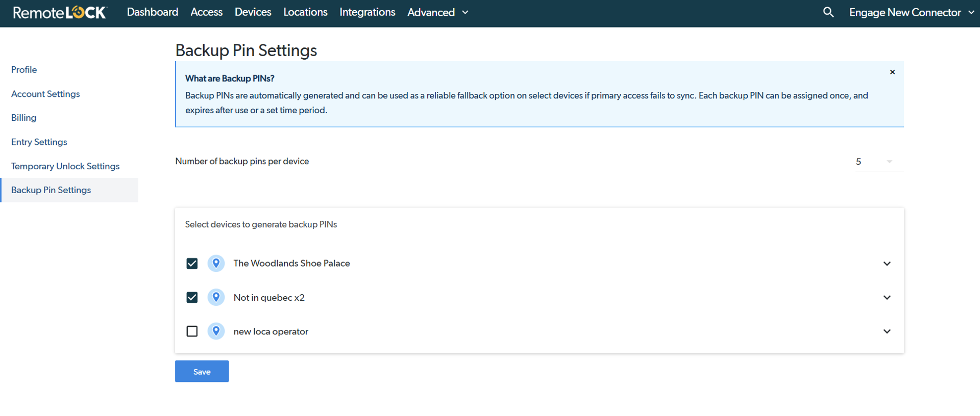Open Profile in sidebar
980x416 pixels.
click(24, 70)
